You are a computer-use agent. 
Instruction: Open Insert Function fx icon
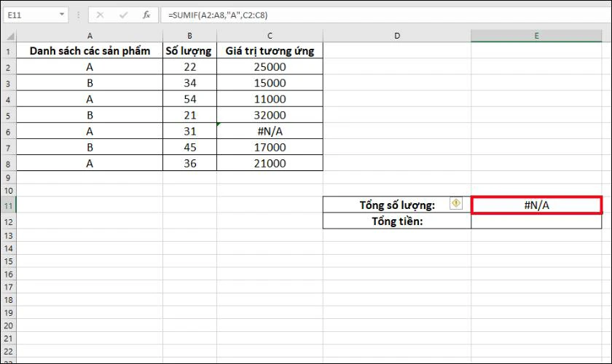(x=146, y=15)
